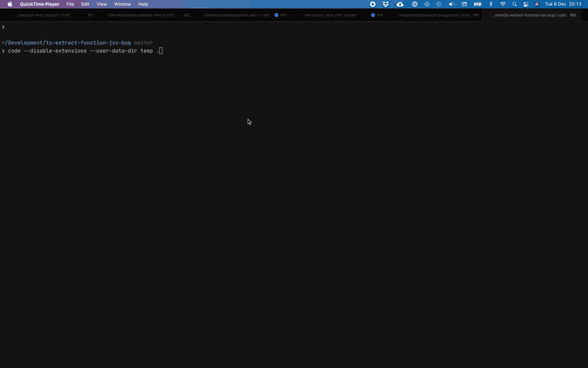This screenshot has width=588, height=368.
Task: Open the Apple menu
Action: [9, 4]
